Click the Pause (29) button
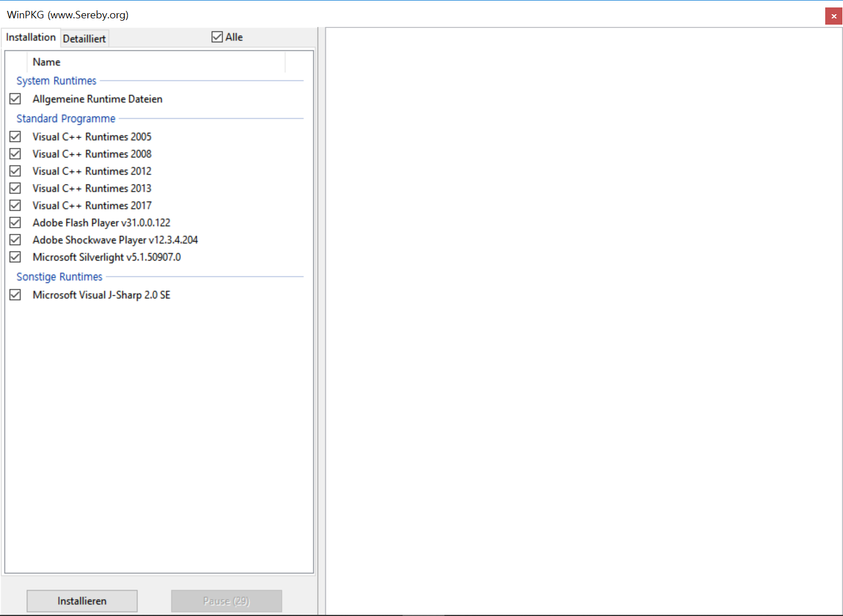The width and height of the screenshot is (843, 616). (x=227, y=601)
